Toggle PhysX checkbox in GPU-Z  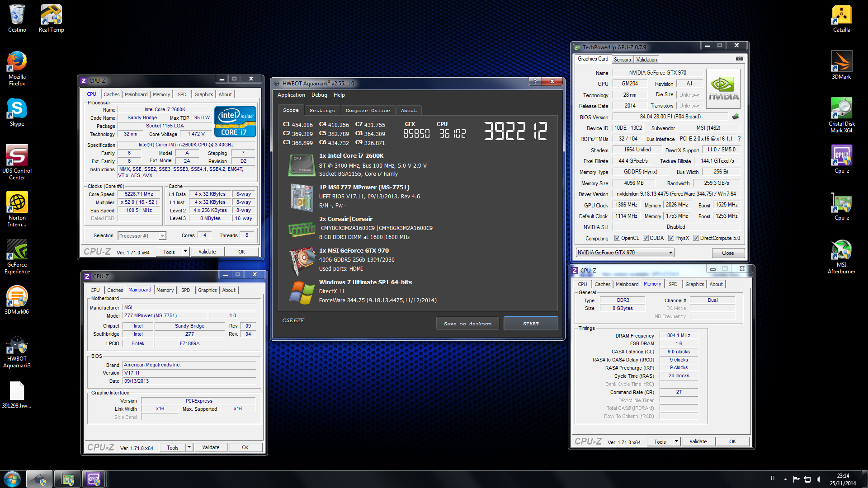click(671, 238)
